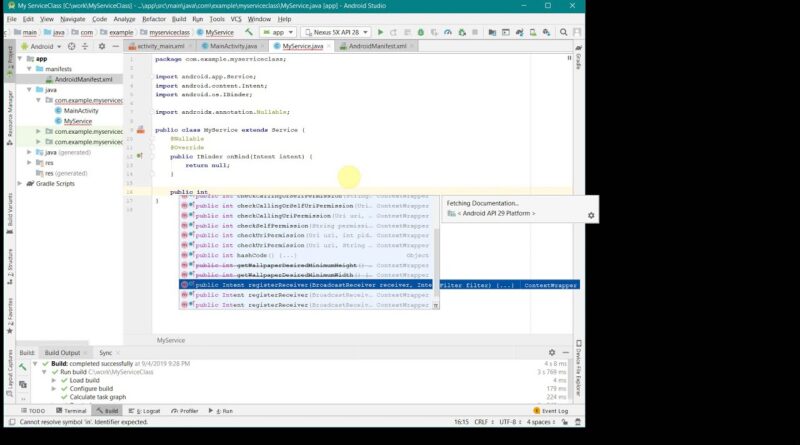Open the File menu
This screenshot has height=445, width=800.
(x=11, y=19)
